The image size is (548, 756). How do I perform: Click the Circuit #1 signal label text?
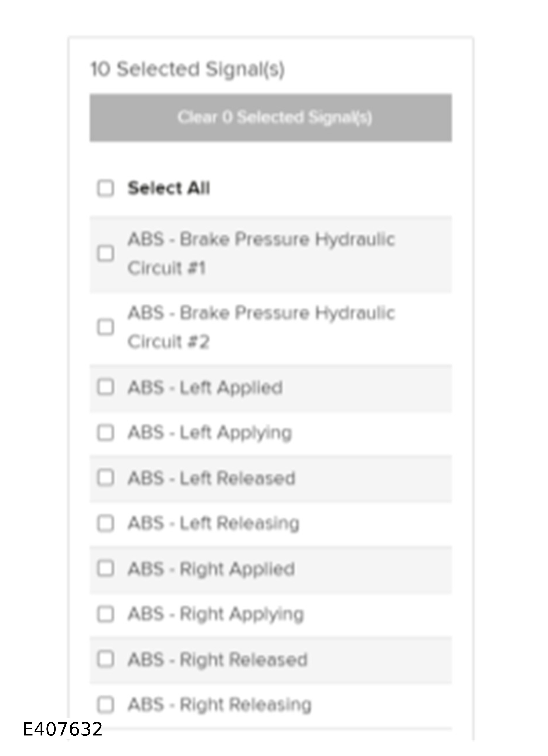(x=261, y=254)
